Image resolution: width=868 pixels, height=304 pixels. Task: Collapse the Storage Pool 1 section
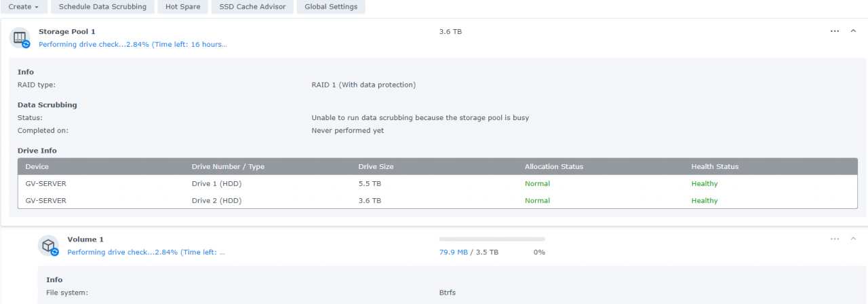pos(854,31)
